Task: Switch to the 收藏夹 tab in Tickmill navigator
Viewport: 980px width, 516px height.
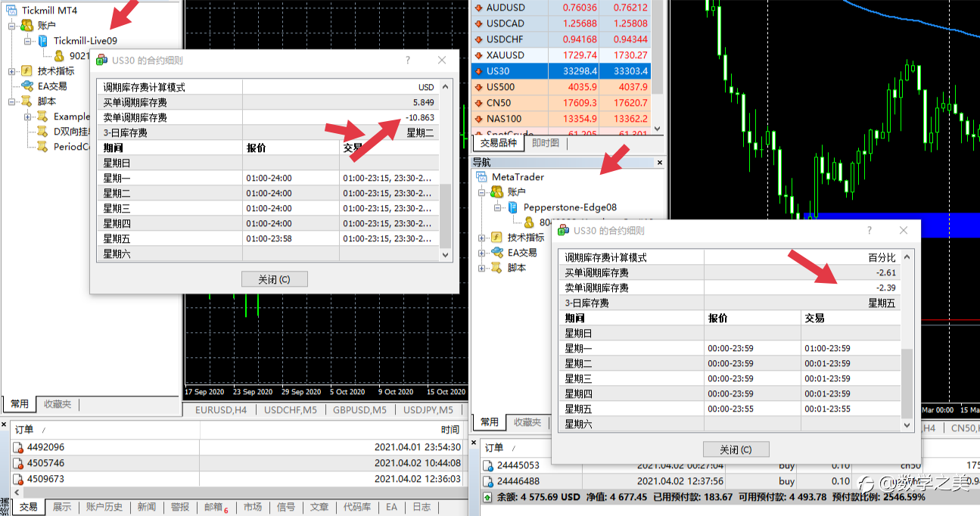Action: [58, 404]
